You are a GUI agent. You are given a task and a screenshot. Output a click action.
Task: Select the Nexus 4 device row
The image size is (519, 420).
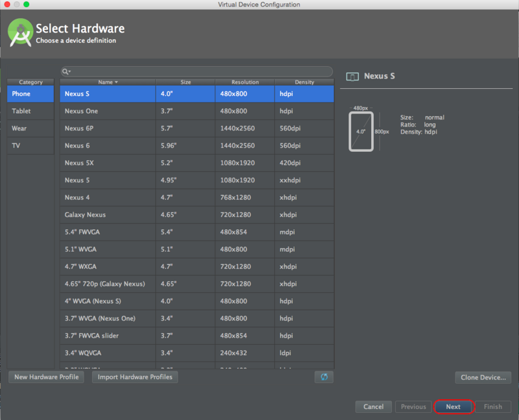point(197,197)
